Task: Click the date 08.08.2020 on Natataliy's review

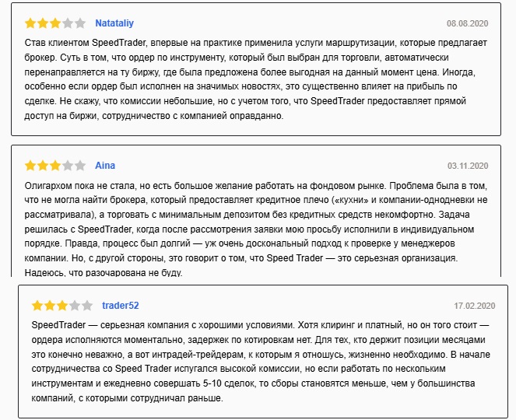Action: coord(467,23)
